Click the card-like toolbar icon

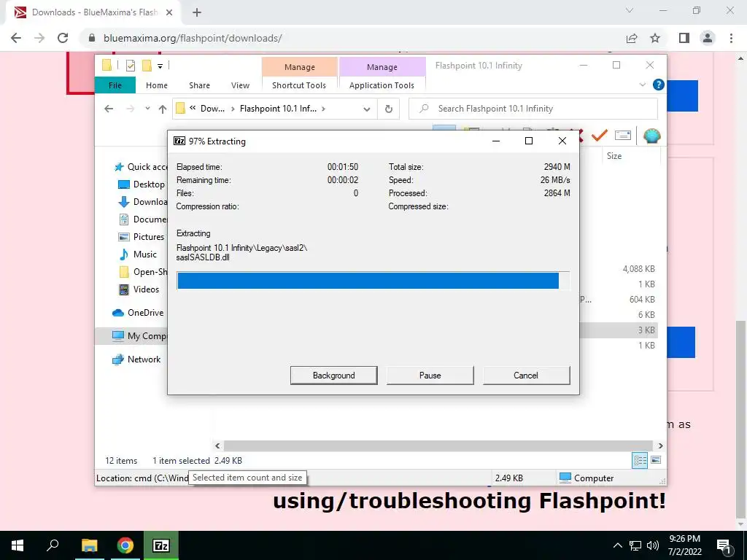coord(623,136)
